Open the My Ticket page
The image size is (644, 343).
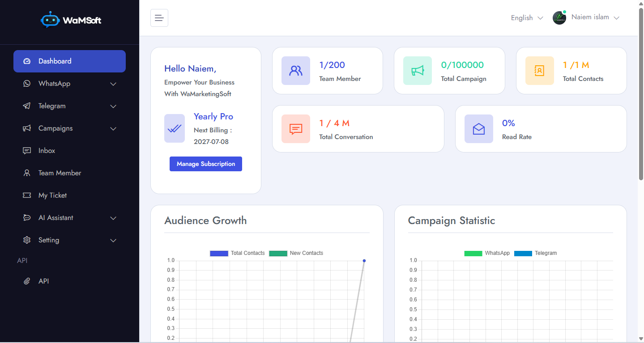[69, 195]
